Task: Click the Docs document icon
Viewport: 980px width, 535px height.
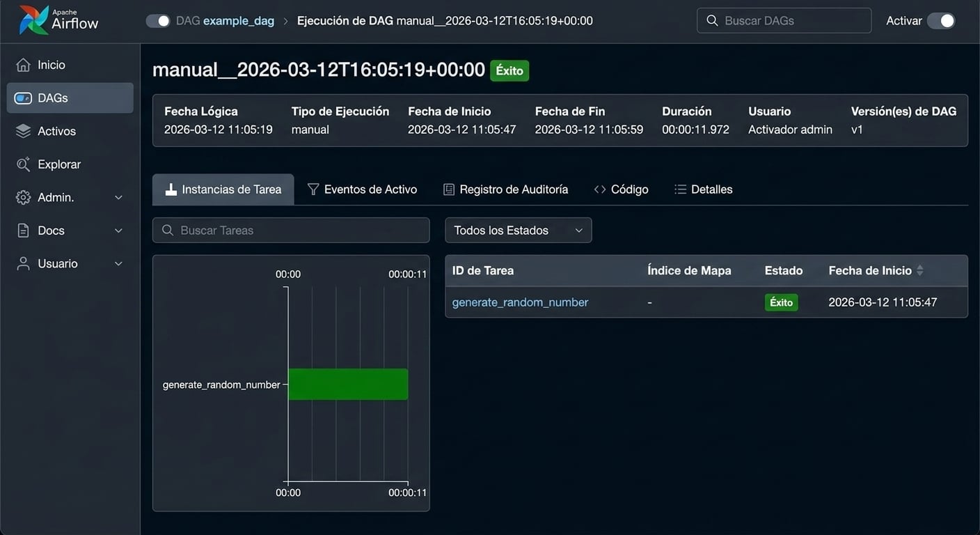Action: [23, 231]
